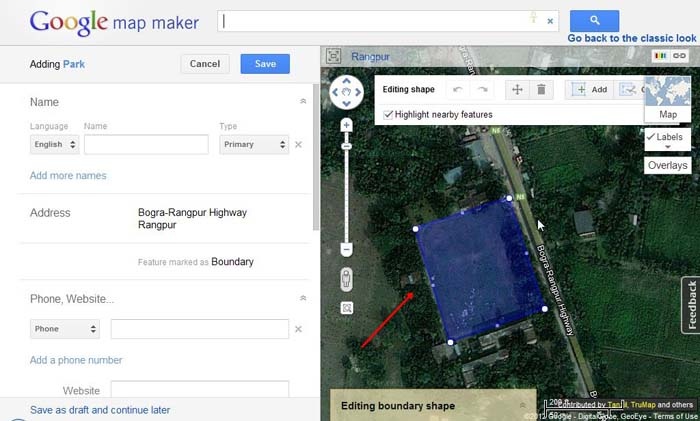This screenshot has width=700, height=421.
Task: Zoom out with the minus button
Action: pyautogui.click(x=346, y=249)
